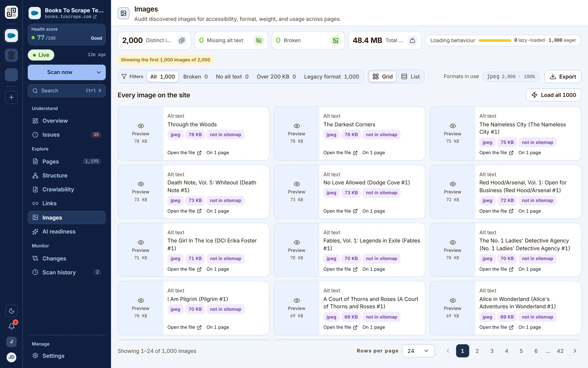Select Legacy format 1,000 tab
The image size is (588, 368).
(x=331, y=77)
